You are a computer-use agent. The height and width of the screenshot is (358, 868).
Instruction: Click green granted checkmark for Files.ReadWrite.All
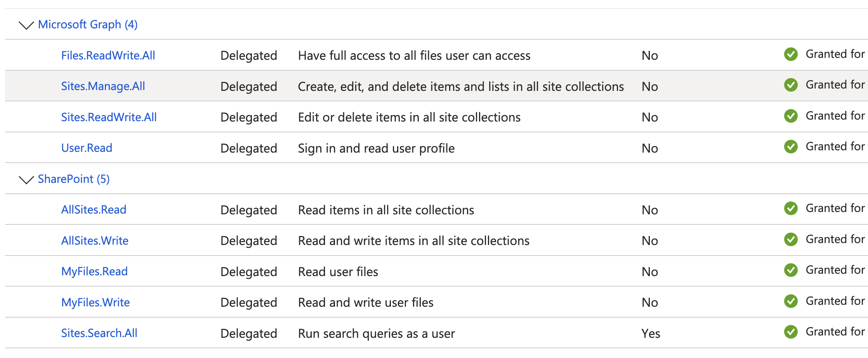791,54
